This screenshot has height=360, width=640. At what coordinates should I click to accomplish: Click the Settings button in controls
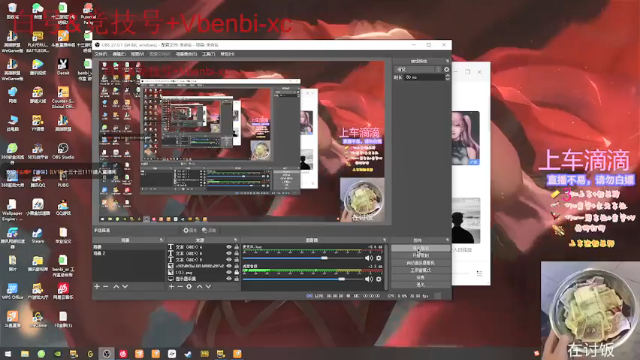click(x=420, y=277)
